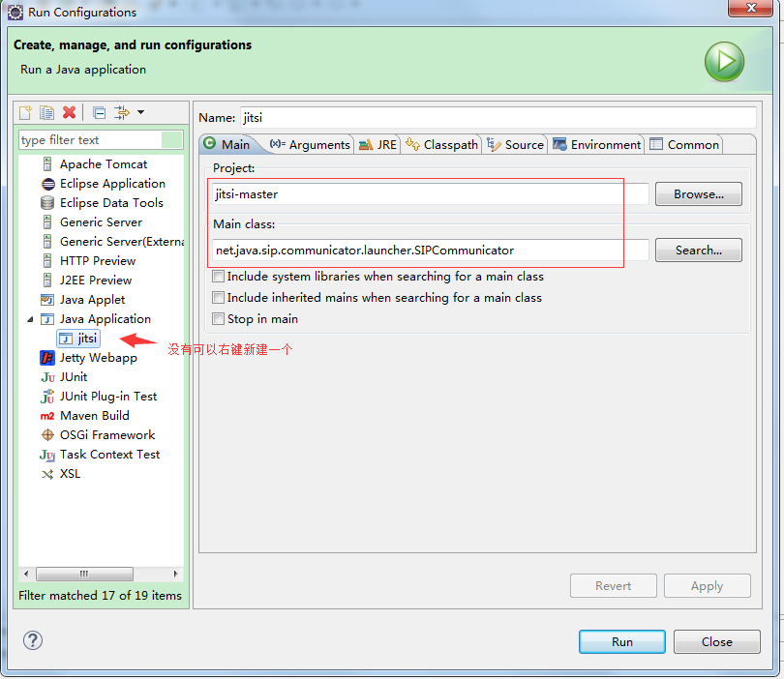Switch to the Environment tab
Viewport: 784px width, 679px height.
597,144
